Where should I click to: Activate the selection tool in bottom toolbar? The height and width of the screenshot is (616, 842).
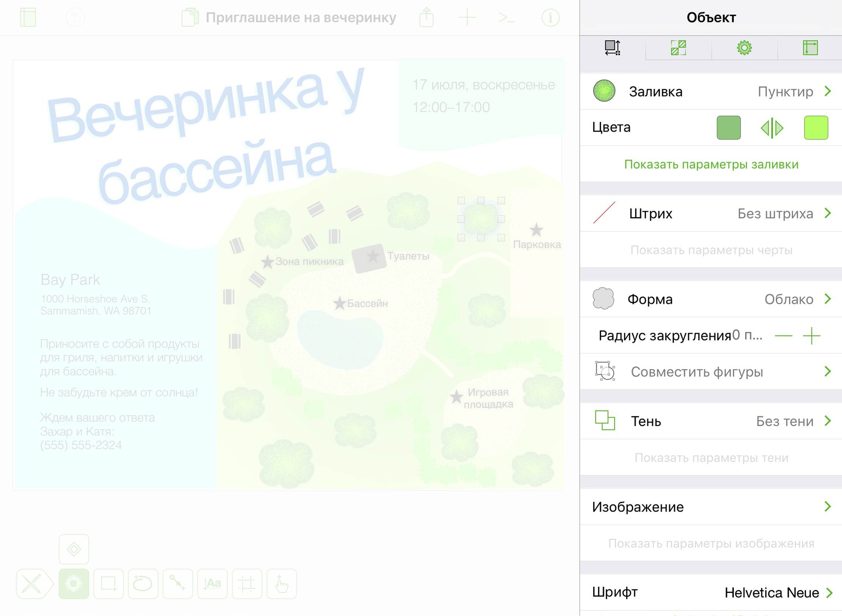tap(74, 584)
